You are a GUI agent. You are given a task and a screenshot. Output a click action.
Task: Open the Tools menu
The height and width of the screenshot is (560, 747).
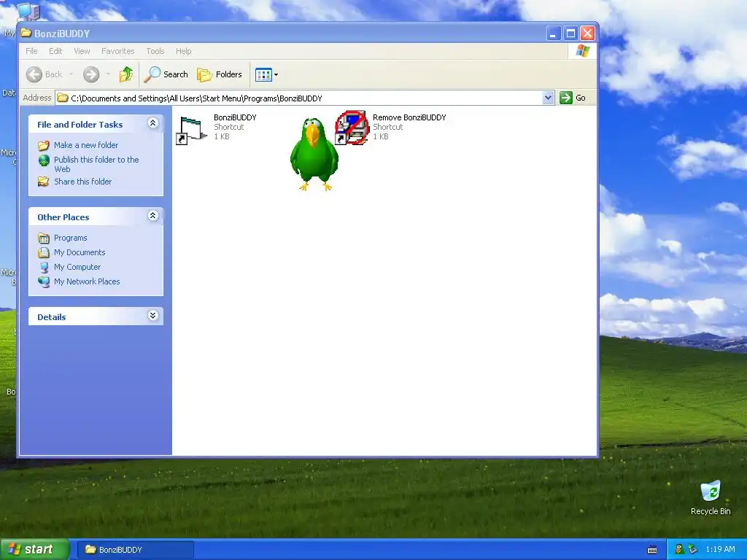(155, 51)
